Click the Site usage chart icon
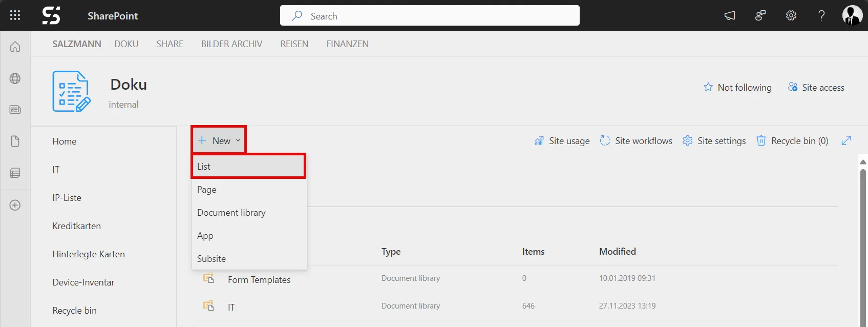 539,140
